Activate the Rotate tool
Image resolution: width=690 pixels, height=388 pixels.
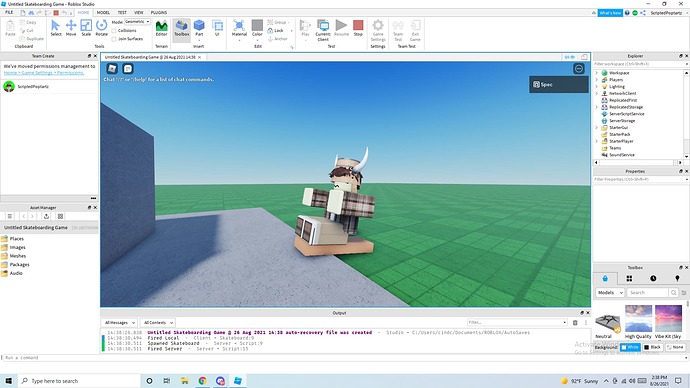coord(102,28)
